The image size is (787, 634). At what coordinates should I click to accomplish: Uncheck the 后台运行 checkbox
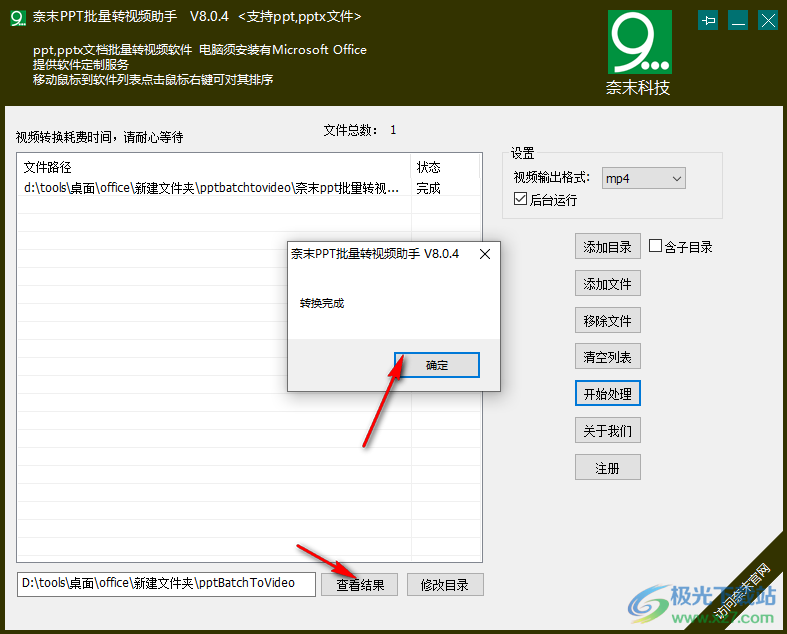(x=520, y=199)
